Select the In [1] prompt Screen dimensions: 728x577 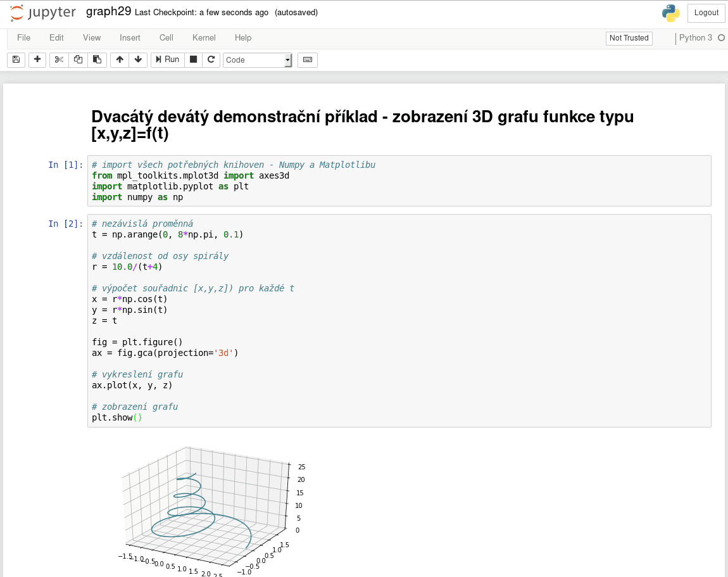pyautogui.click(x=65, y=165)
